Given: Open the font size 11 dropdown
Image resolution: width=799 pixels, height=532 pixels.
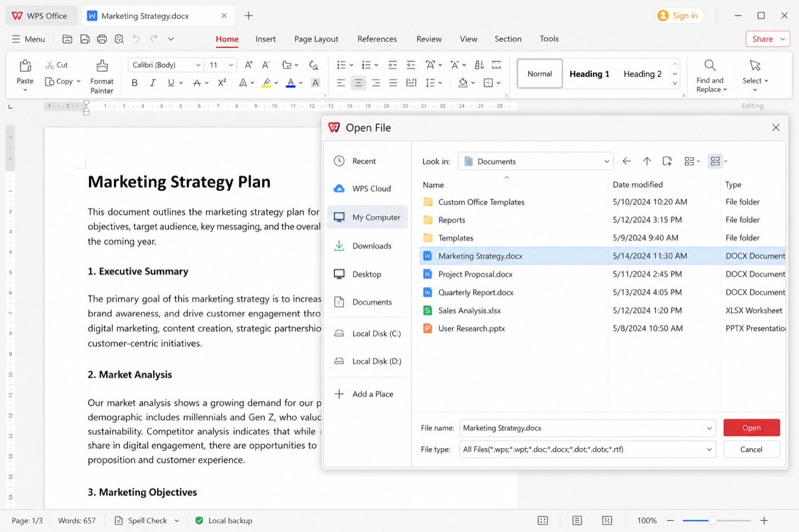Looking at the screenshot, I should tap(231, 65).
